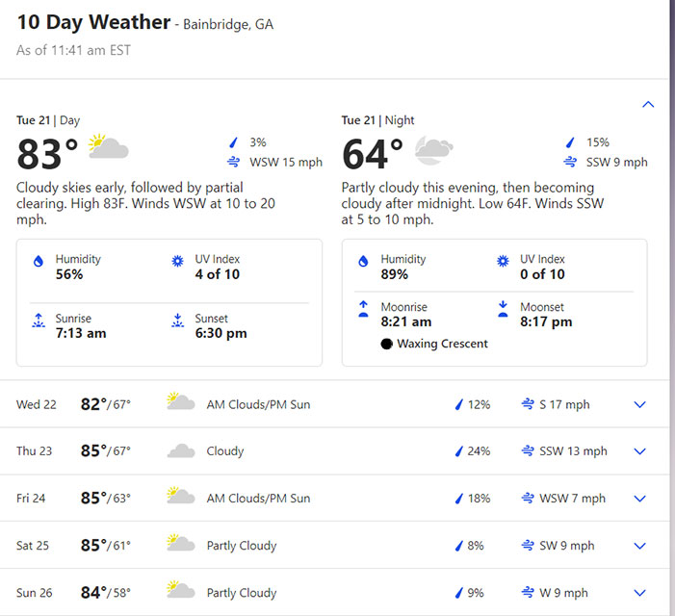Click the WSW 15 mph wind icon
The height and width of the screenshot is (616, 675).
(233, 162)
